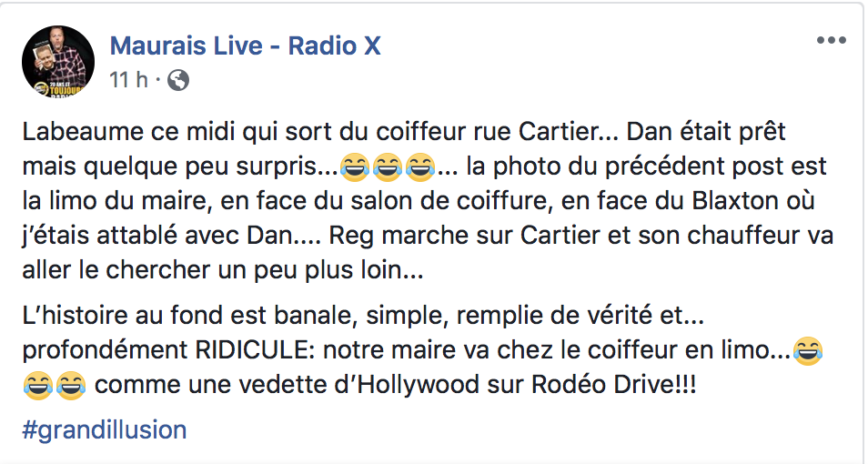
Task: Click the first laughing emoji after 'surpris...'
Action: tap(355, 167)
